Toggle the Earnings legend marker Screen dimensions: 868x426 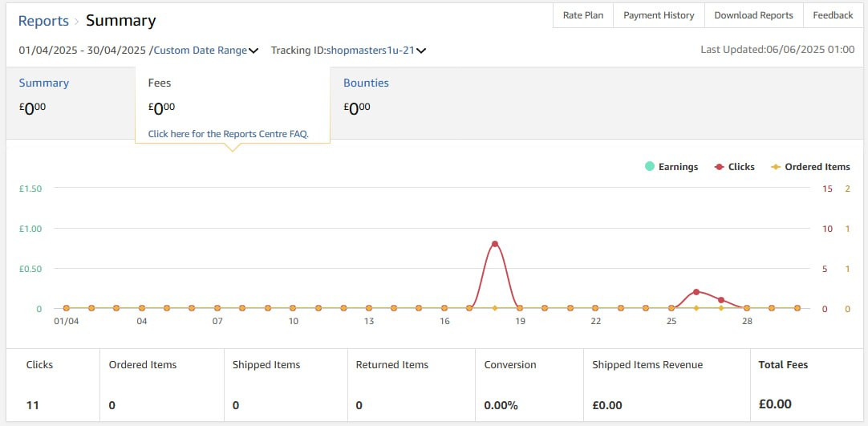649,167
